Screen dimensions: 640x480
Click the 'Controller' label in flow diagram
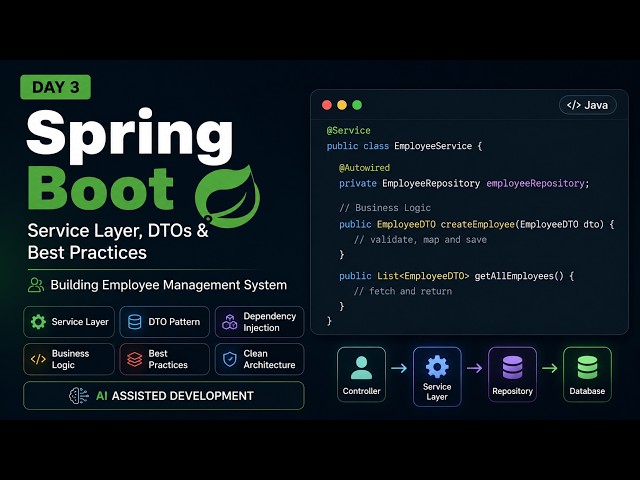361,391
